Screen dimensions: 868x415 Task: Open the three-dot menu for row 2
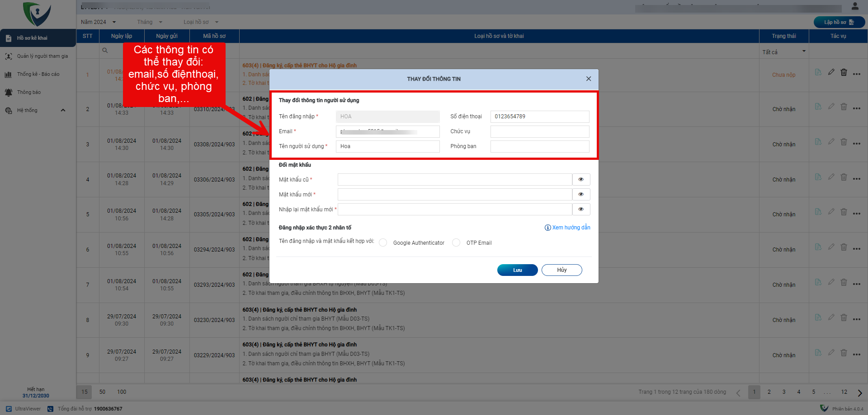[856, 108]
